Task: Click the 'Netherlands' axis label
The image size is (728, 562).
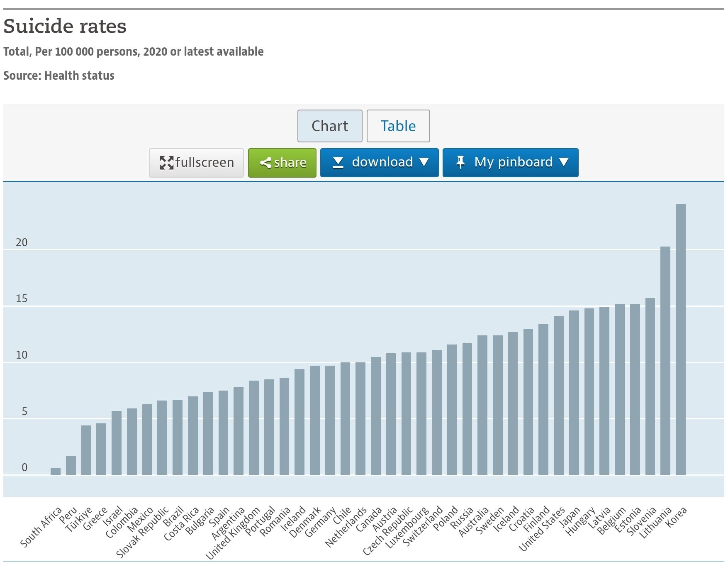Action: 346,527
